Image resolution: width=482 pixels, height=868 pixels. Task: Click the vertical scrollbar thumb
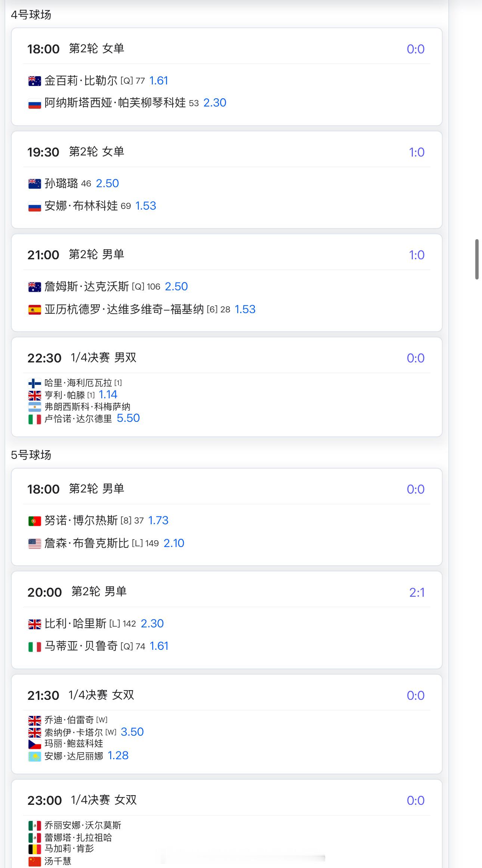pos(477,259)
